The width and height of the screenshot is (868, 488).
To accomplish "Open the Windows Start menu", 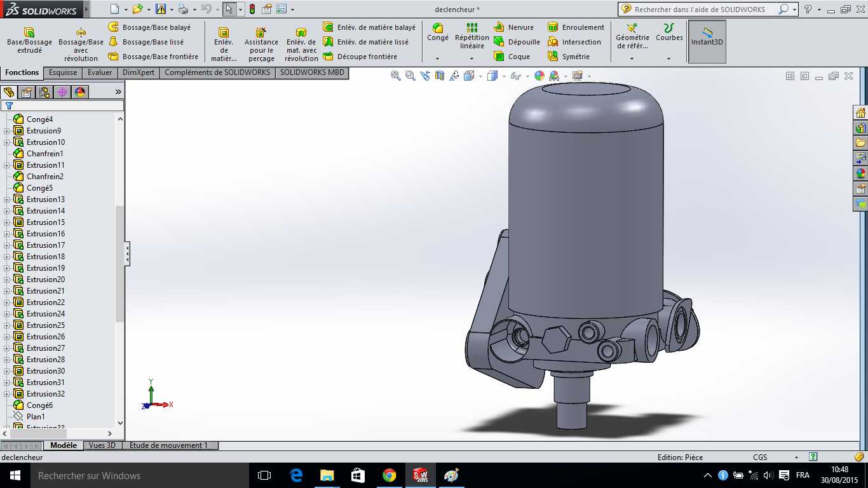I will pos(15,475).
